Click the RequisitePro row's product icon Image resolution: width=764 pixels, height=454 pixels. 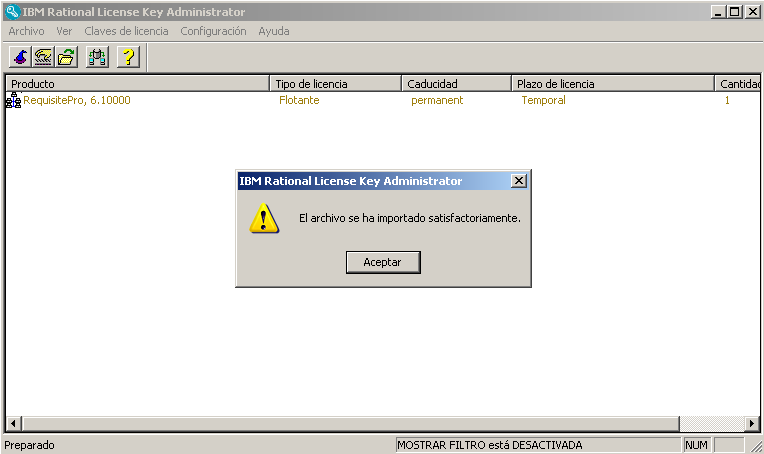(x=14, y=100)
